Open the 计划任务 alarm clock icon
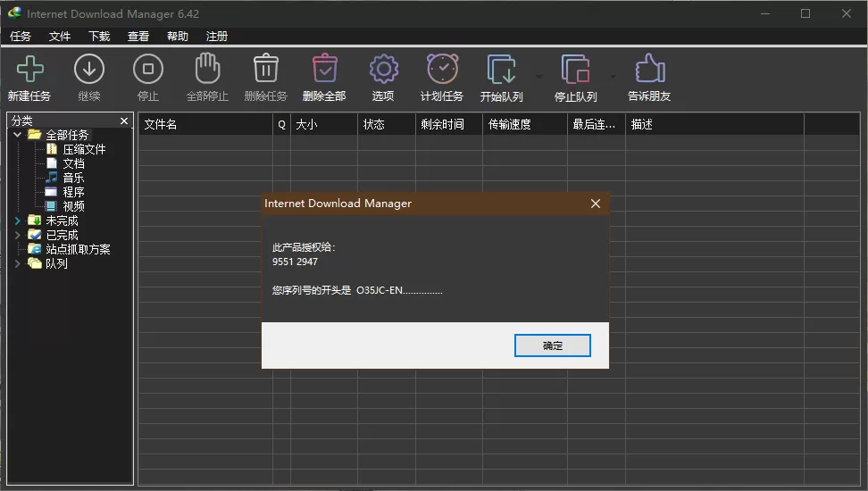868x491 pixels. click(x=442, y=69)
